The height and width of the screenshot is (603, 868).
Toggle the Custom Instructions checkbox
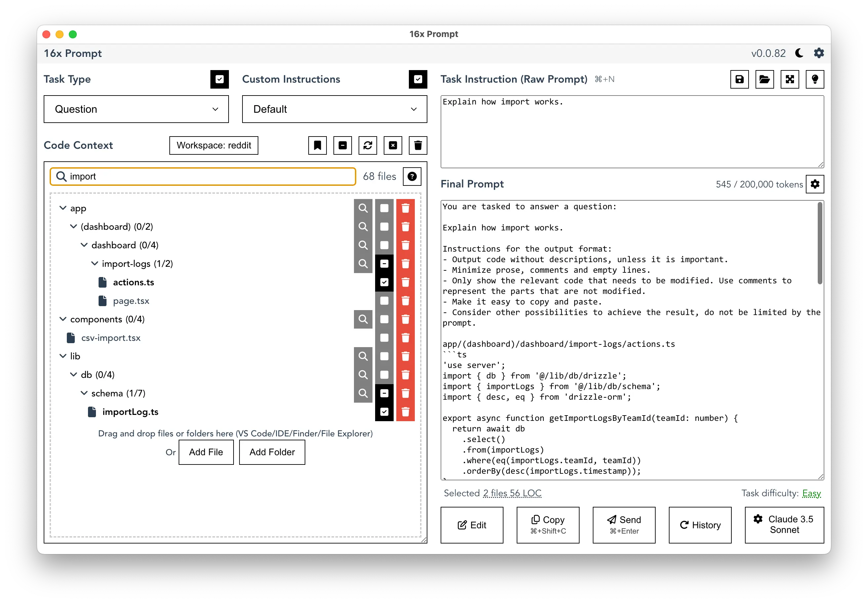[418, 79]
